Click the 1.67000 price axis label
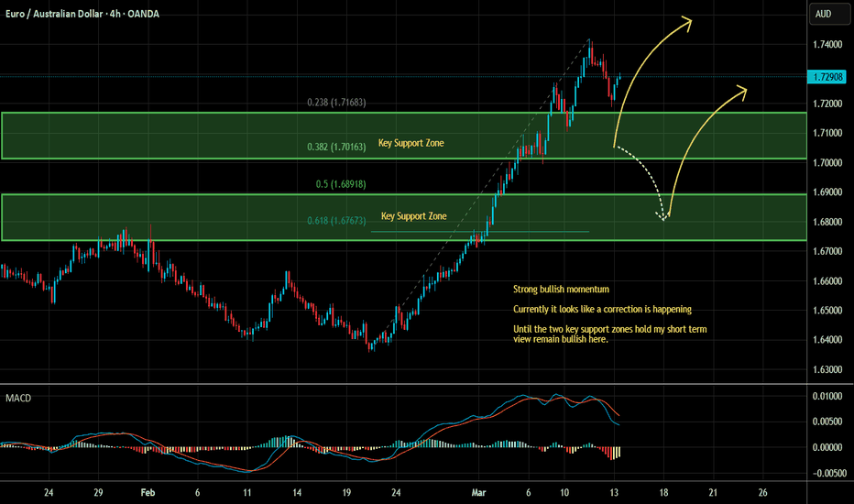The width and height of the screenshot is (854, 504). [827, 252]
